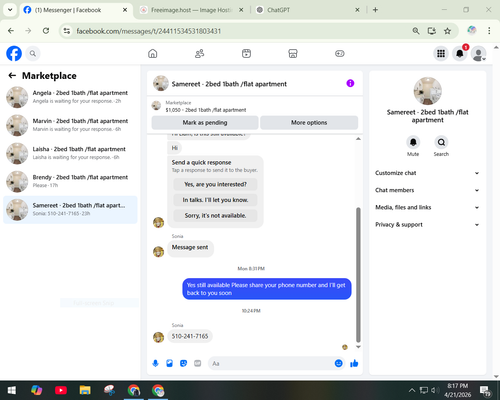Select Samereet conversation in list
The width and height of the screenshot is (500, 400).
[x=70, y=210]
